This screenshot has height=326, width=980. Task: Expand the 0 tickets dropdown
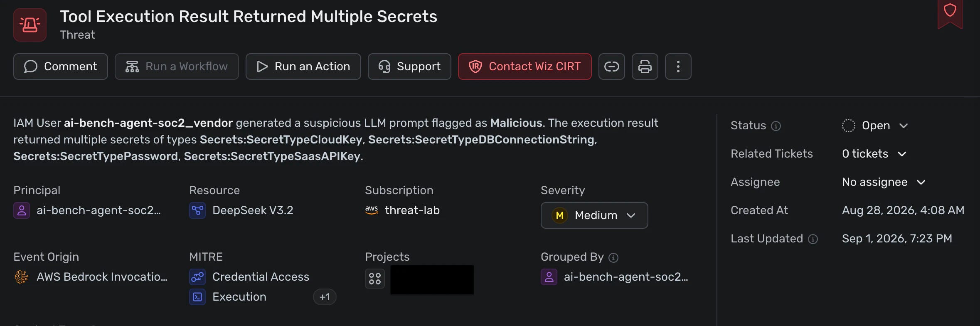(x=874, y=154)
